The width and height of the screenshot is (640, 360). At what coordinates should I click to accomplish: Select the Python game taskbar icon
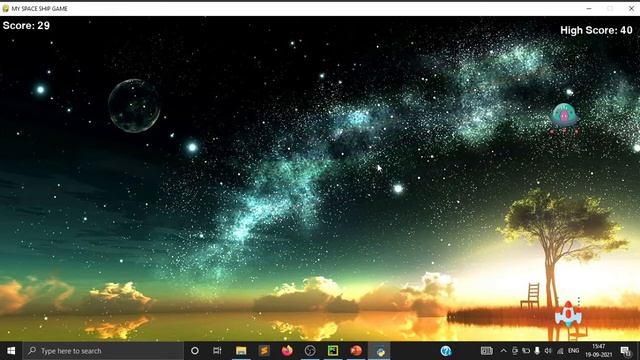click(x=380, y=351)
